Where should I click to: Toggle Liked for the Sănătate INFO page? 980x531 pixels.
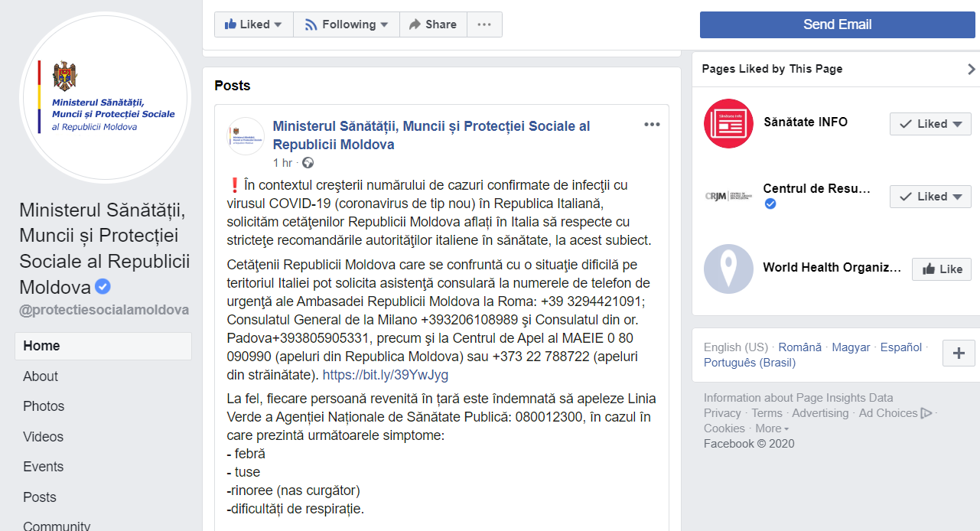coord(930,124)
